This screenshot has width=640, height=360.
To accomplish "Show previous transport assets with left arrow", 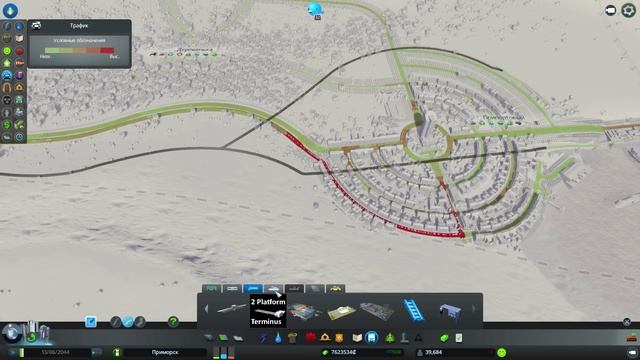I will [x=206, y=309].
